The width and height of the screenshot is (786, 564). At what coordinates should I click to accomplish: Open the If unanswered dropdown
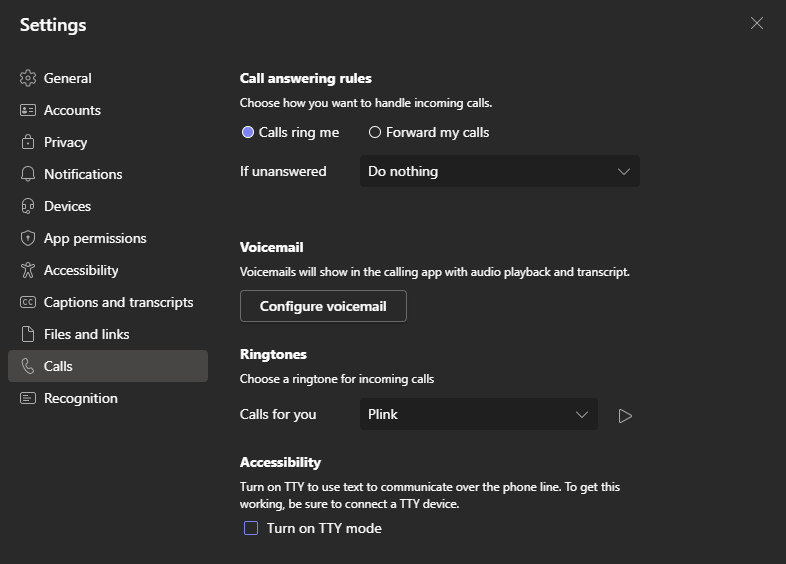pos(500,171)
